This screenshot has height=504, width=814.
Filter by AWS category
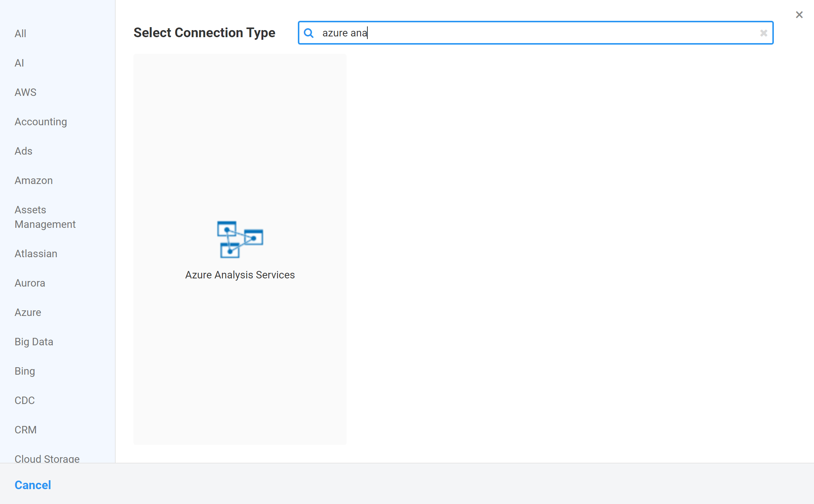(26, 92)
